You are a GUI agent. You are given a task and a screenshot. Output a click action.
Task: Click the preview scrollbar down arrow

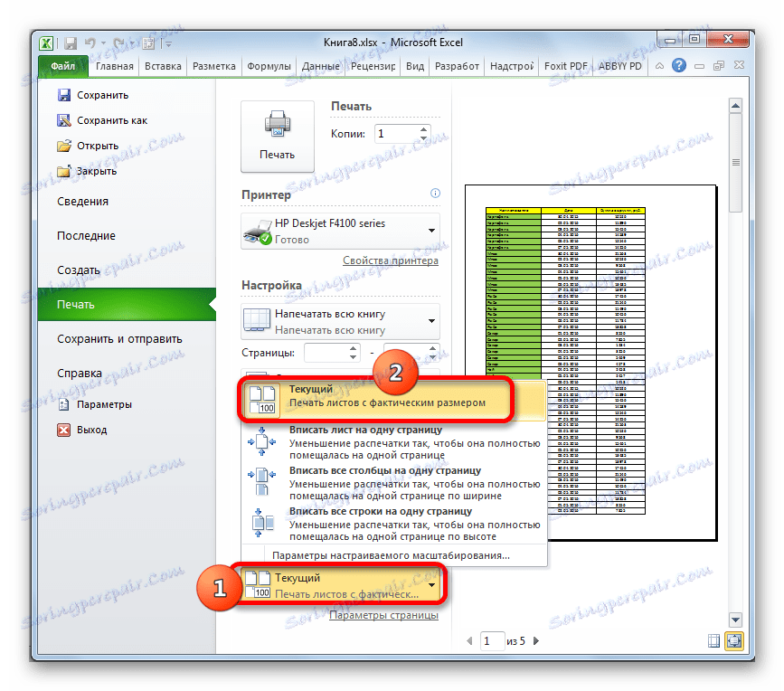coord(735,620)
